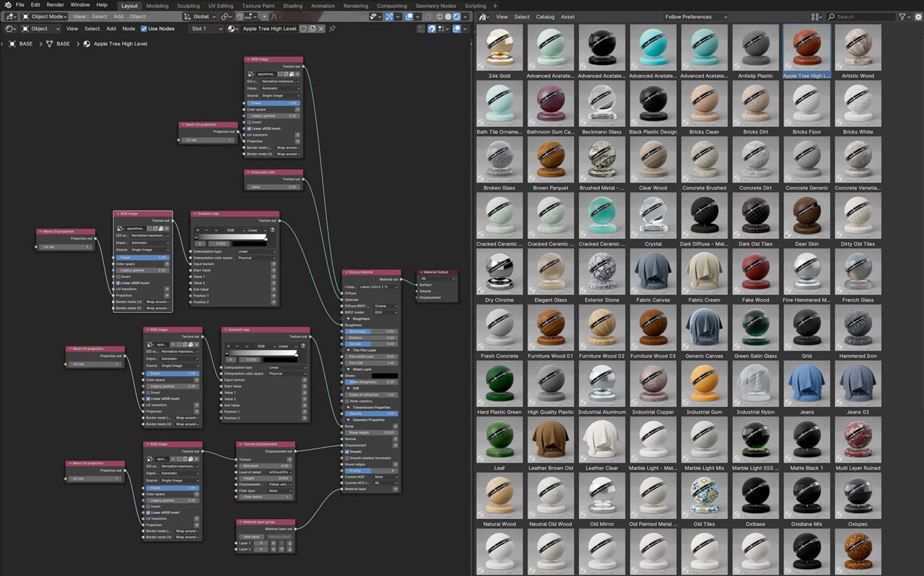
Task: Enable Allow caustics checkbox
Action: click(347, 401)
